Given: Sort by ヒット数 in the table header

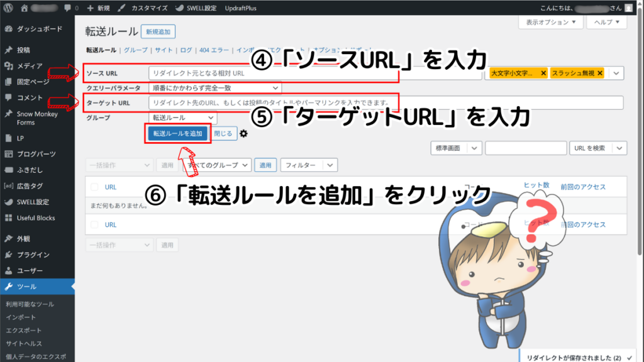Looking at the screenshot, I should pyautogui.click(x=536, y=185).
